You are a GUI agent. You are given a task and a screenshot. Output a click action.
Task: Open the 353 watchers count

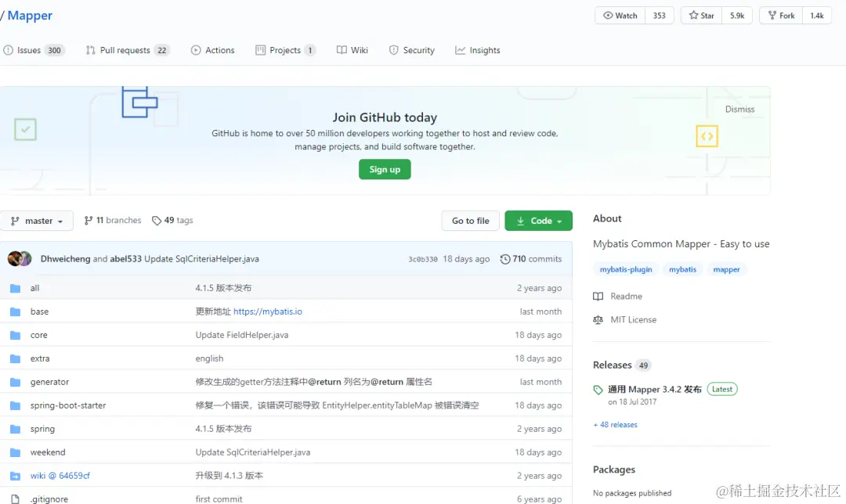pyautogui.click(x=660, y=16)
